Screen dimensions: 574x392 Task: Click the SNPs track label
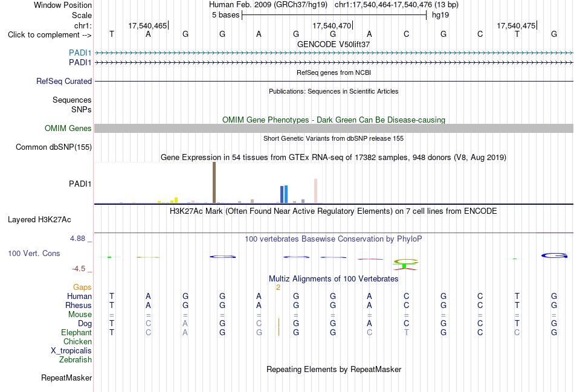tap(82, 109)
